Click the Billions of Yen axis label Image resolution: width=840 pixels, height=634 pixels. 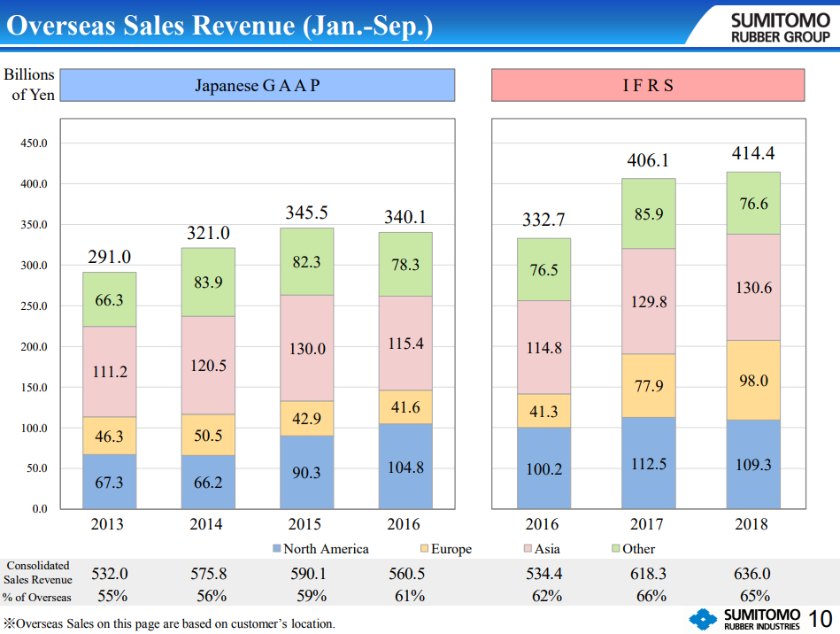29,84
